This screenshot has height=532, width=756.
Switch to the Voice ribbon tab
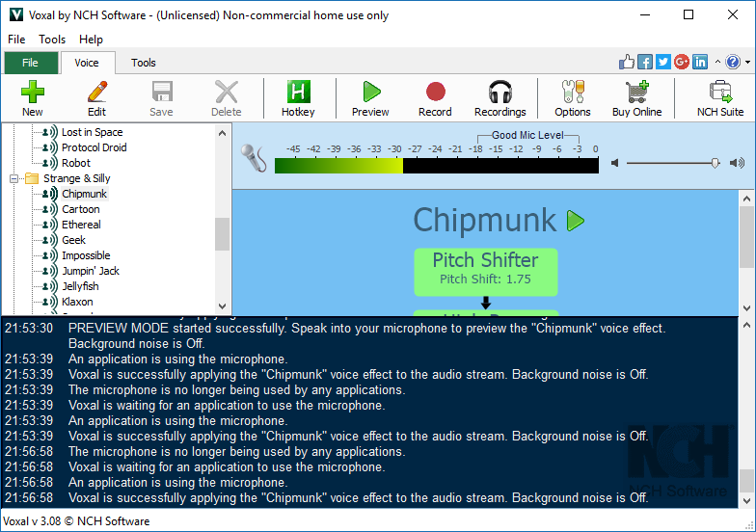coord(87,63)
